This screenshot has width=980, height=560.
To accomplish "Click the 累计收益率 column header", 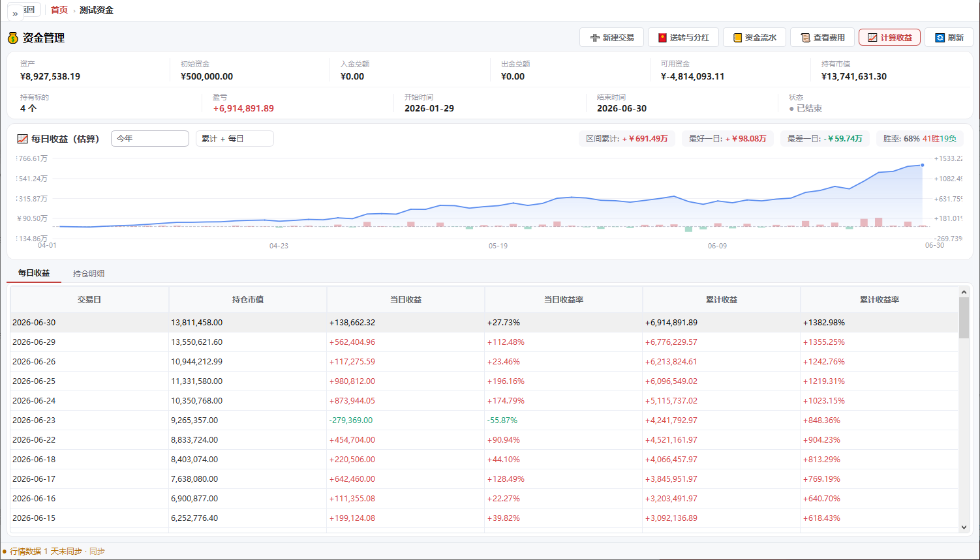I will tap(880, 300).
